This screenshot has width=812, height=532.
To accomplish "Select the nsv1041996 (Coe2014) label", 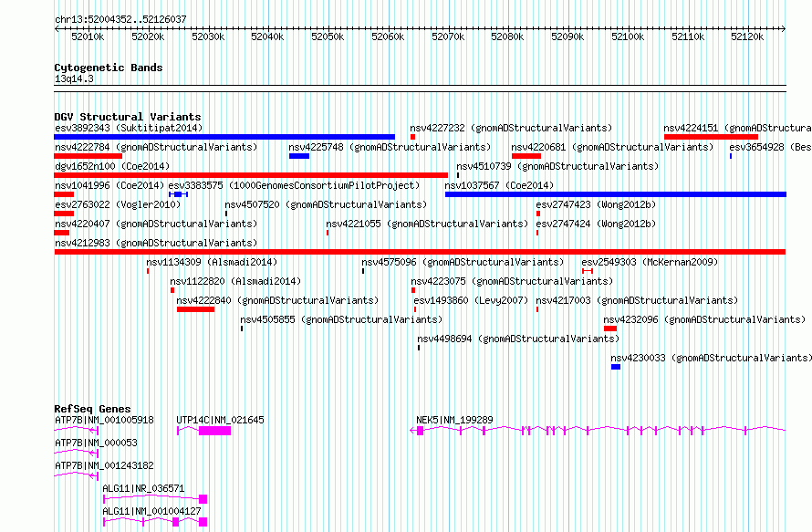I will click(x=109, y=185).
